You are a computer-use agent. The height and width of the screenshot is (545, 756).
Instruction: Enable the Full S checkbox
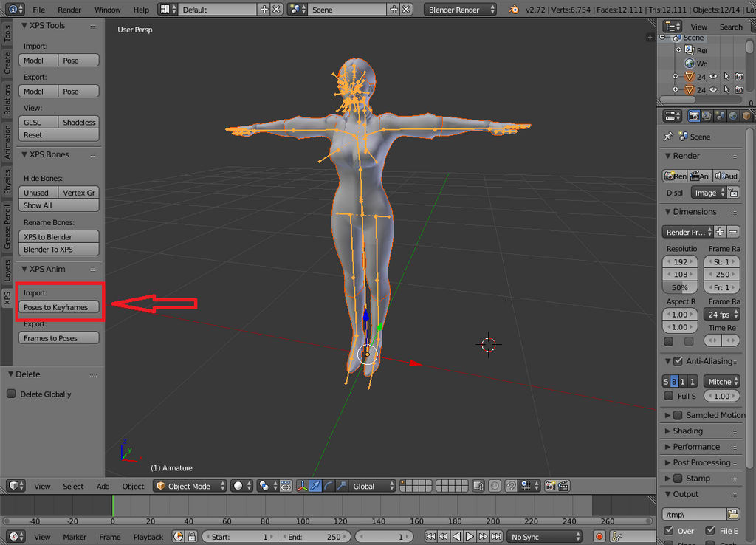pos(668,396)
